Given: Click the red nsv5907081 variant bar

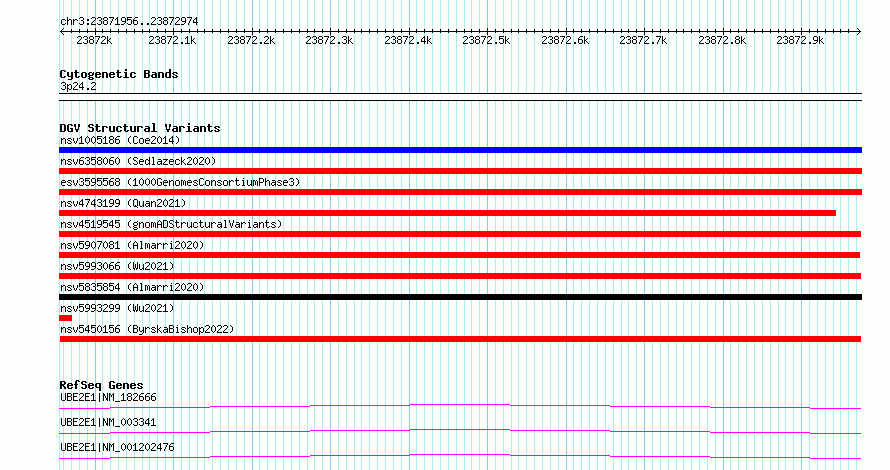Looking at the screenshot, I should click(x=459, y=255).
